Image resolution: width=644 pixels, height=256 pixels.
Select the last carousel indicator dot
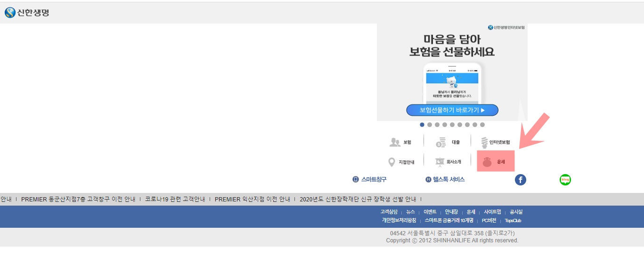pyautogui.click(x=482, y=125)
